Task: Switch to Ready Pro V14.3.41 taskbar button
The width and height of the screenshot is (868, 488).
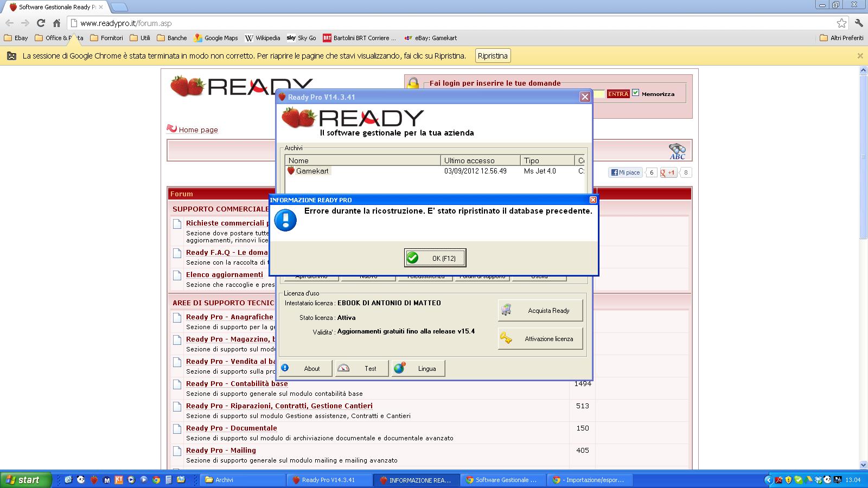Action: (330, 480)
